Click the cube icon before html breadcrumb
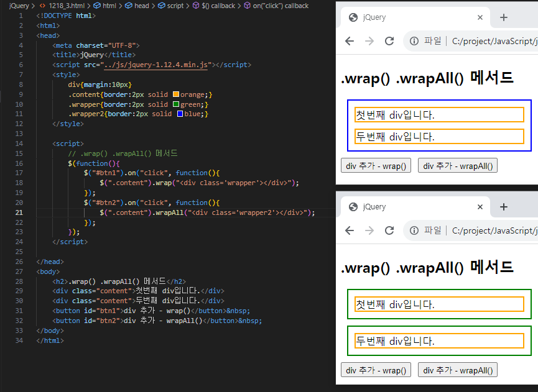The width and height of the screenshot is (538, 392). tap(97, 6)
